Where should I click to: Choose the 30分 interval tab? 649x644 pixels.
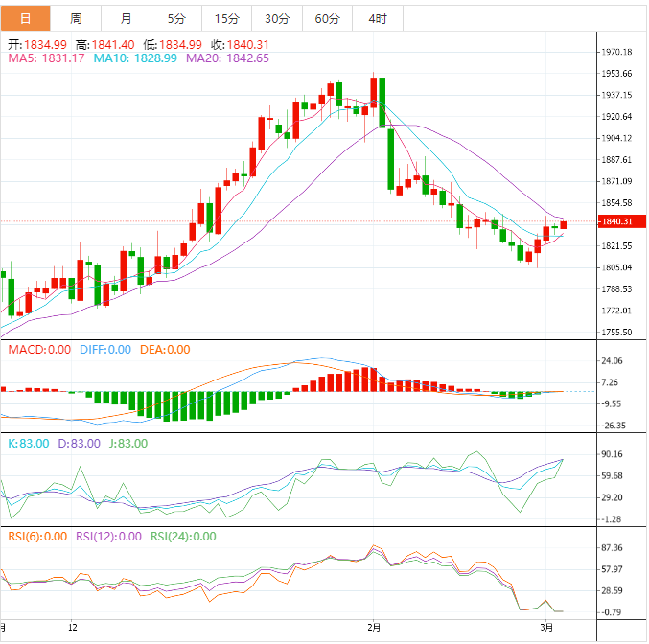coord(276,19)
